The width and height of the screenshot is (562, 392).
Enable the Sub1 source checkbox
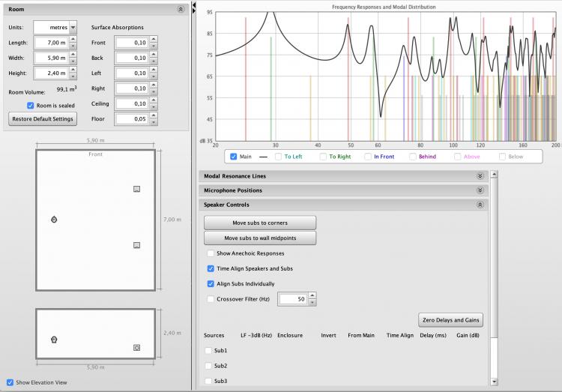point(208,350)
